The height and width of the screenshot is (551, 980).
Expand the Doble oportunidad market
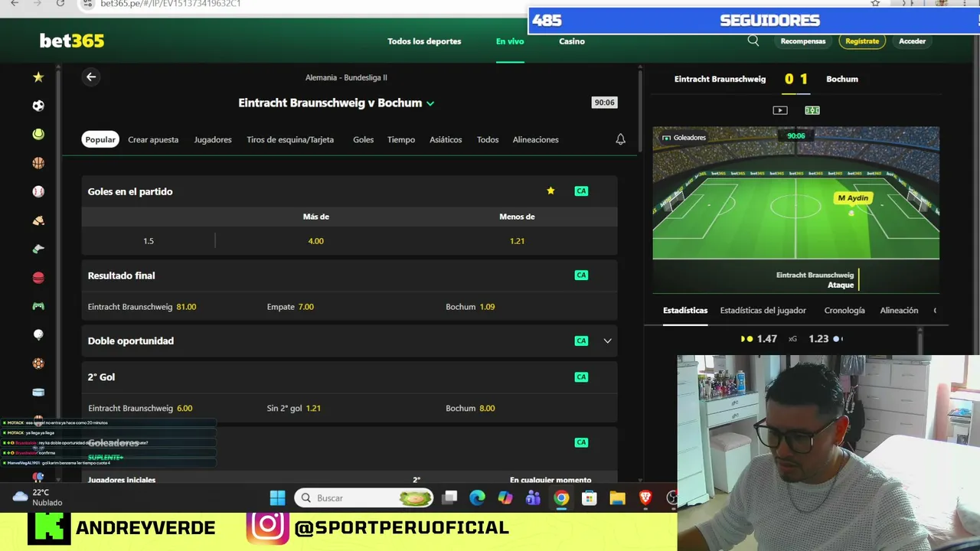coord(607,341)
